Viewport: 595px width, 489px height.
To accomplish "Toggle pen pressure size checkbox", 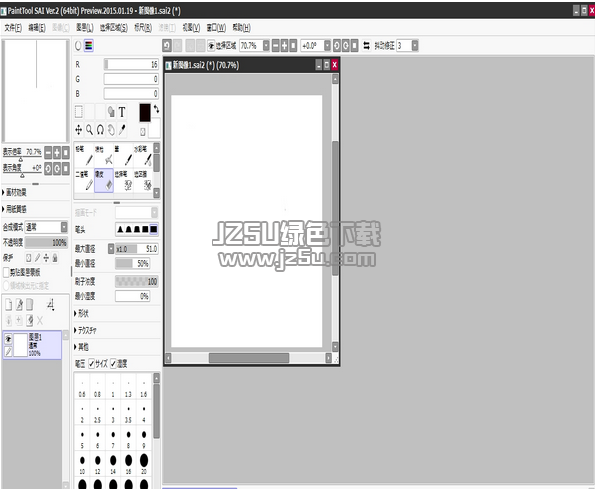I will 91,363.
